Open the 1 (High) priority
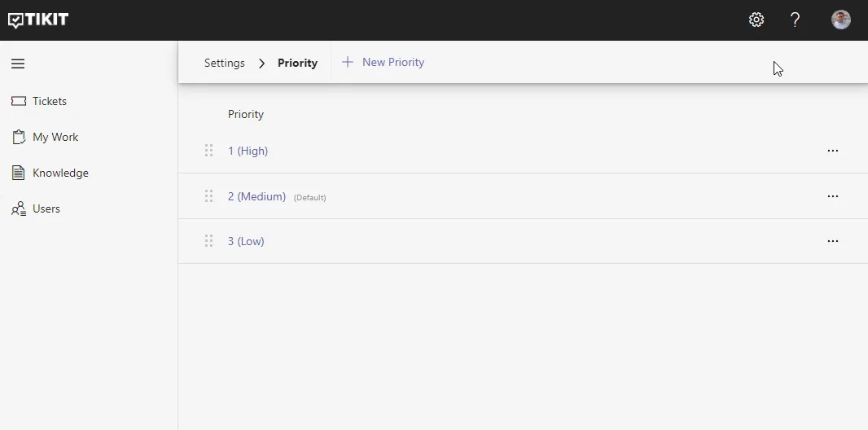 (x=248, y=151)
